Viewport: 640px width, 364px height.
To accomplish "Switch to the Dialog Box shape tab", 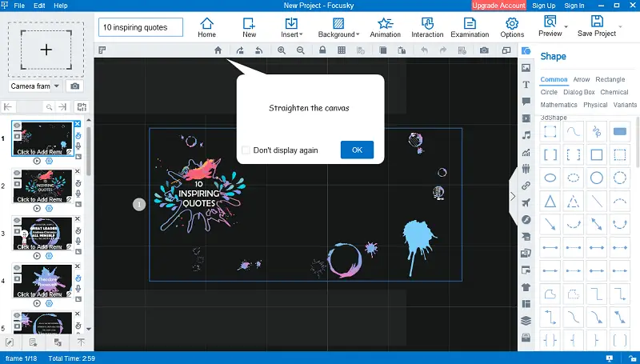I will (578, 92).
